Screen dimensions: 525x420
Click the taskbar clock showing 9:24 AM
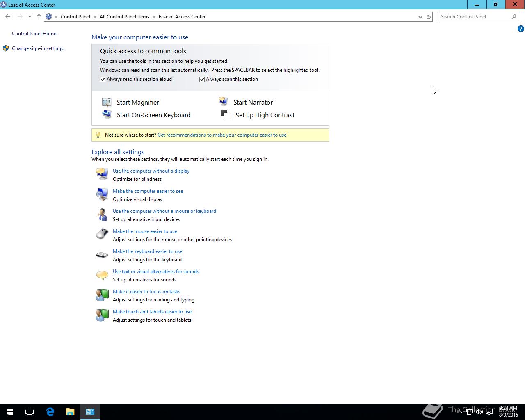[x=509, y=411]
